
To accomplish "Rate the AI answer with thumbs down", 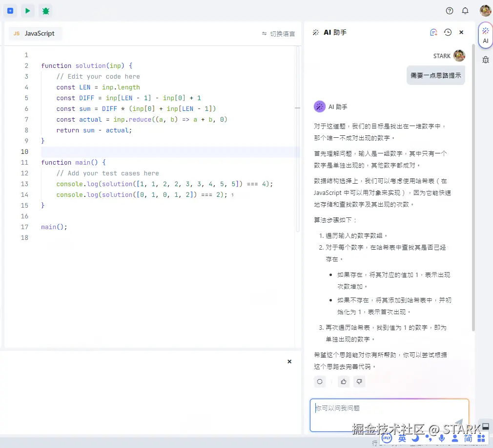I will [359, 382].
